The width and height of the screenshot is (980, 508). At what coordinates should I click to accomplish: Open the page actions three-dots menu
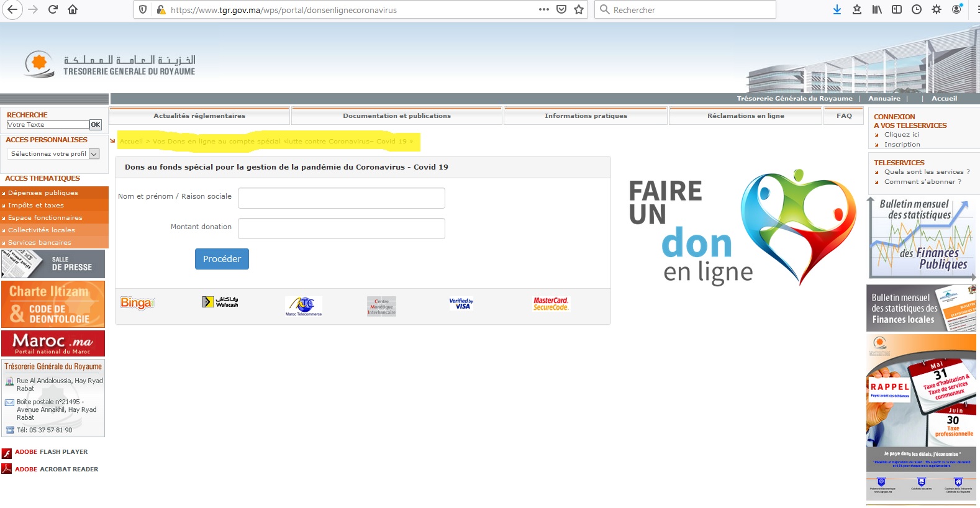544,9
